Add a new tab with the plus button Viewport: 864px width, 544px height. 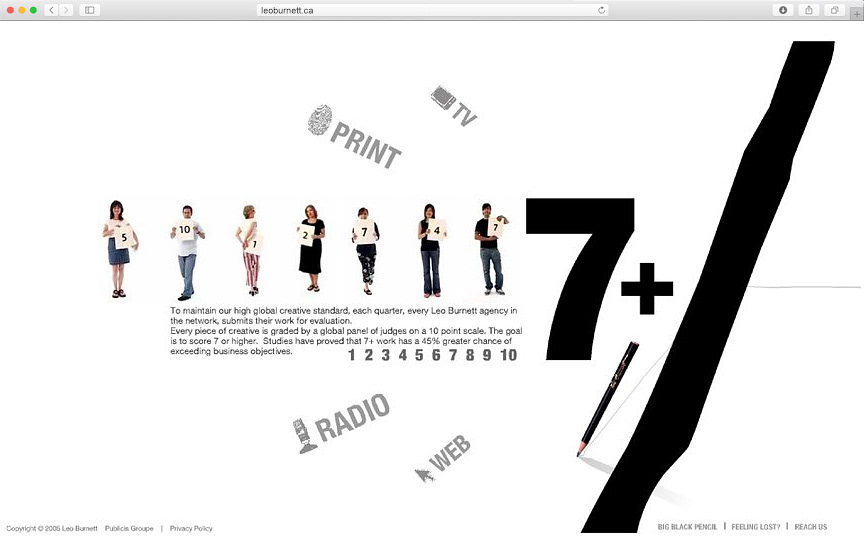(x=857, y=14)
